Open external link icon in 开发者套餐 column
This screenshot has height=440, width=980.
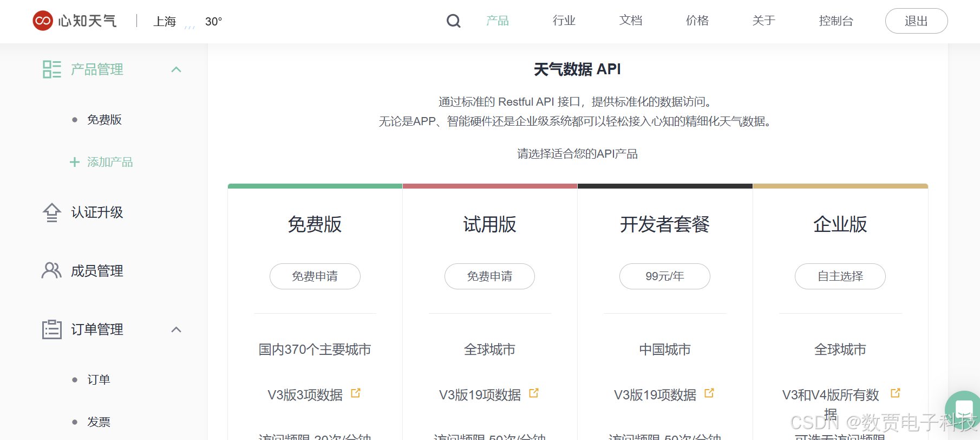(x=709, y=393)
